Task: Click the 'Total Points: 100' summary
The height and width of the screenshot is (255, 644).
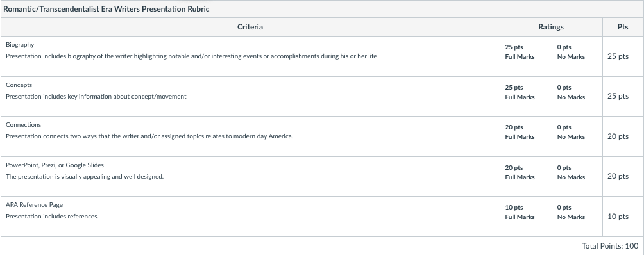Action: 610,246
